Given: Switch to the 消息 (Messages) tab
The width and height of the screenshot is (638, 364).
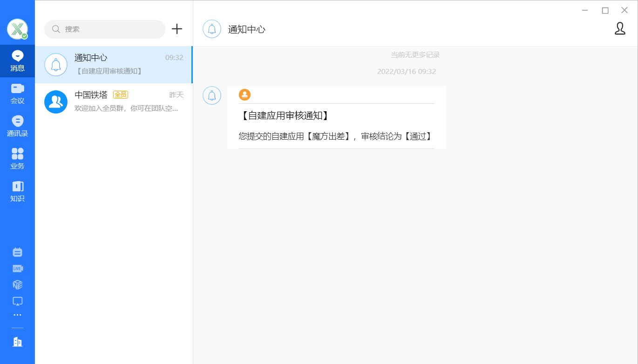Looking at the screenshot, I should 17,61.
